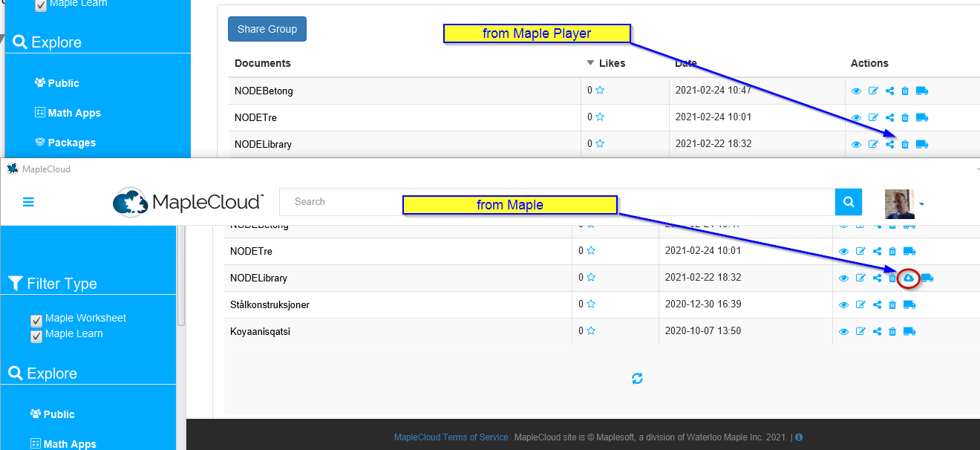Image resolution: width=980 pixels, height=450 pixels.
Task: Edit NODELibrary in the front MapleCloud window
Action: (x=860, y=278)
